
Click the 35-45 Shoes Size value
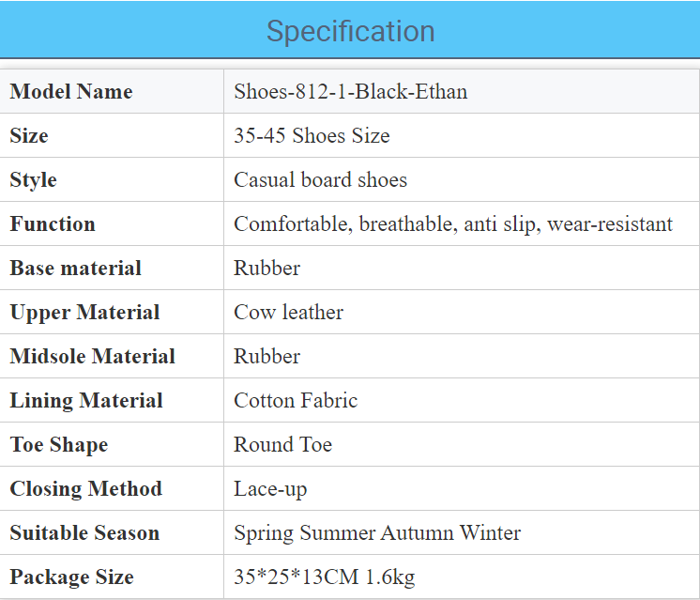tap(312, 135)
